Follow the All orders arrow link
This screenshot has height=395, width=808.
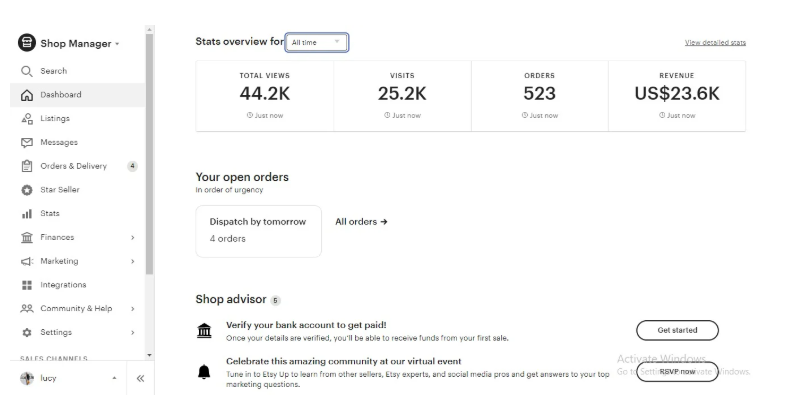pyautogui.click(x=361, y=222)
